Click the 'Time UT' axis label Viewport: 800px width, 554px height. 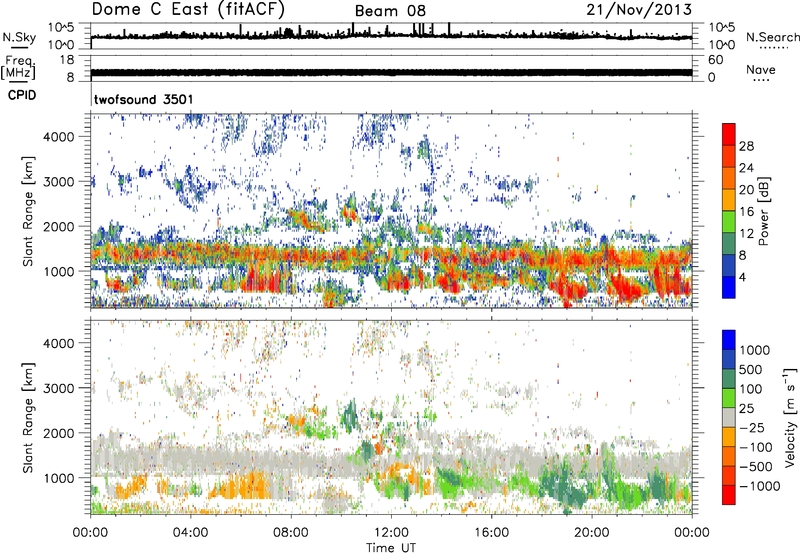[x=391, y=548]
